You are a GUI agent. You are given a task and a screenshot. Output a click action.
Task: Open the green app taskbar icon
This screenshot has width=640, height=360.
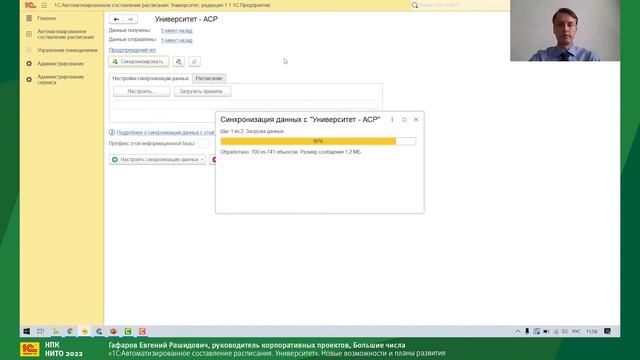[x=128, y=331]
